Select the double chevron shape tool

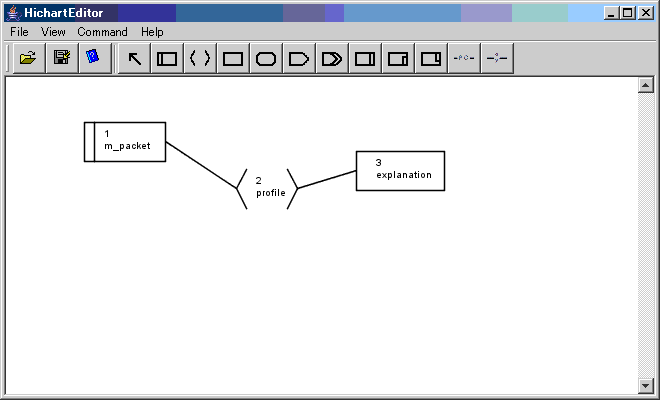(x=332, y=59)
